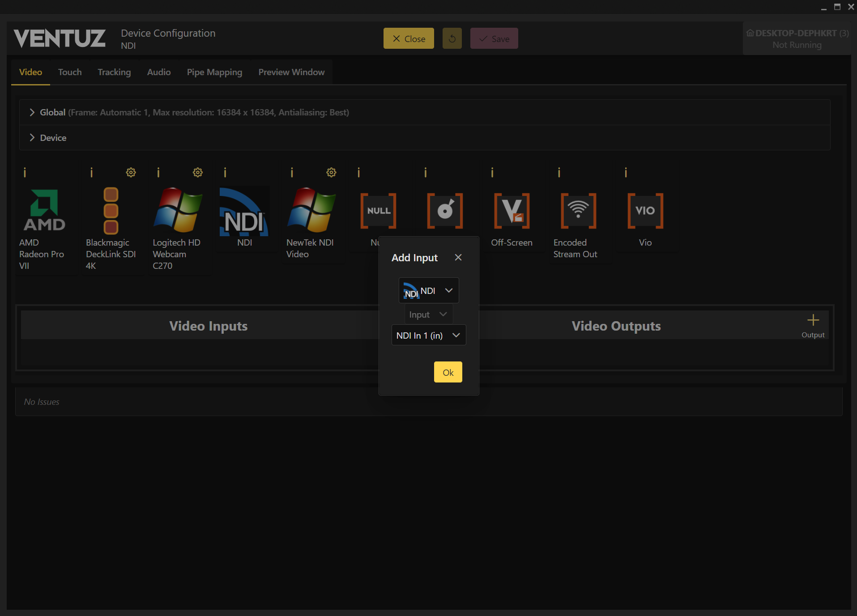
Task: Open the NDI In 1 (in) dropdown
Action: (428, 336)
